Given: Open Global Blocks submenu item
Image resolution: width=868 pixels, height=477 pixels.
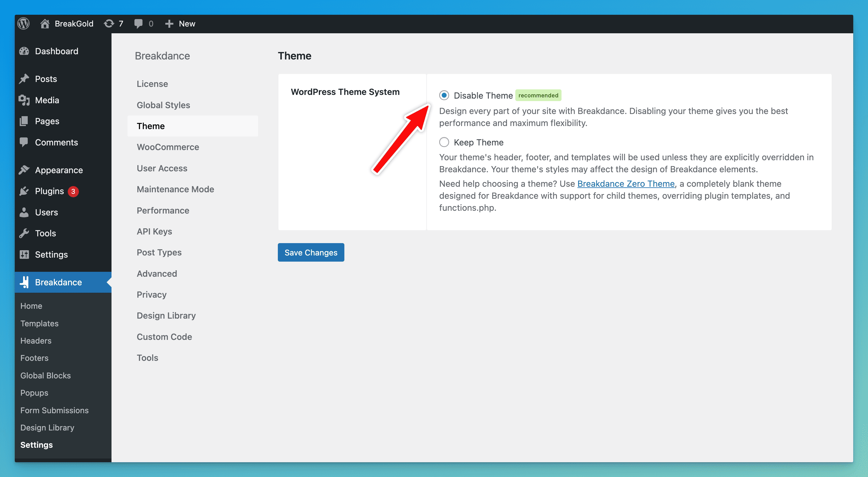Looking at the screenshot, I should click(46, 376).
